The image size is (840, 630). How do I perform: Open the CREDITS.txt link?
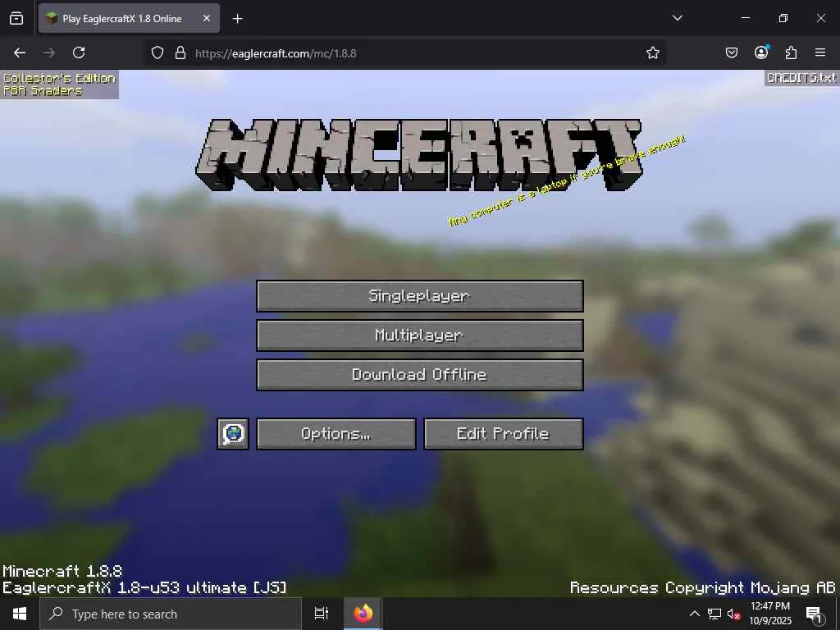pos(801,78)
